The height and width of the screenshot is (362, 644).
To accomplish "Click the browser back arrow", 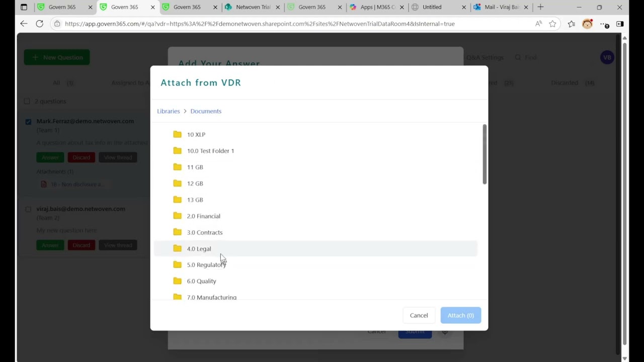I will pyautogui.click(x=24, y=24).
